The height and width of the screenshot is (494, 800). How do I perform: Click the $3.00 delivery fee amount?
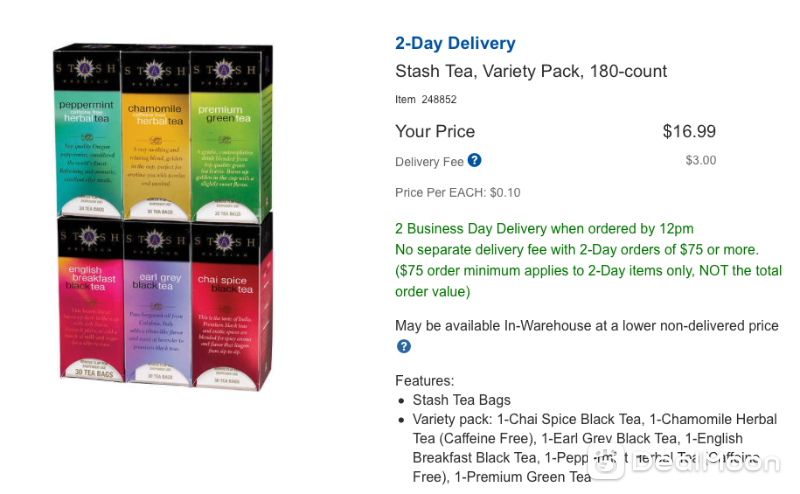[701, 160]
